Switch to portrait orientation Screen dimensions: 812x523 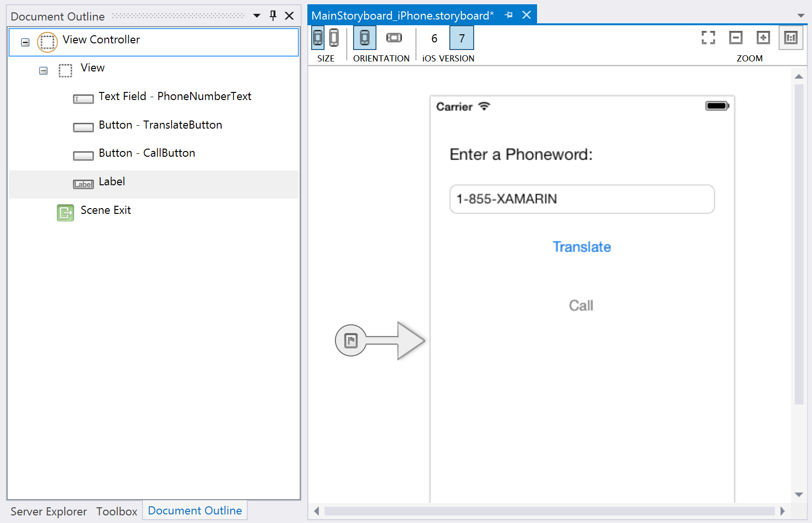click(x=365, y=38)
